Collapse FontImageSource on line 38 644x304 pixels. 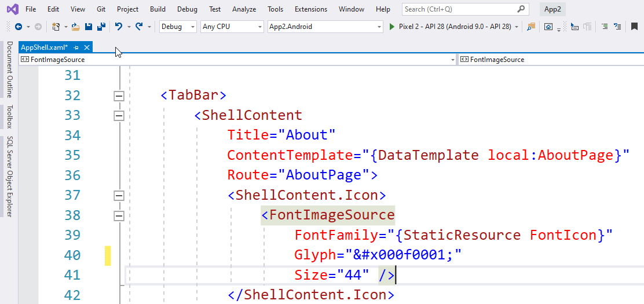(119, 215)
